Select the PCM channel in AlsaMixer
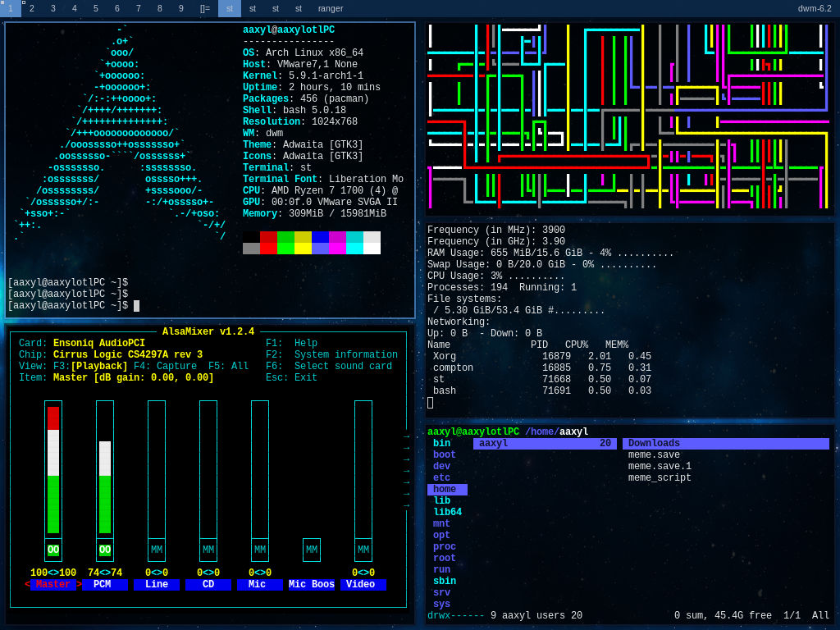This screenshot has width=840, height=630. click(105, 584)
